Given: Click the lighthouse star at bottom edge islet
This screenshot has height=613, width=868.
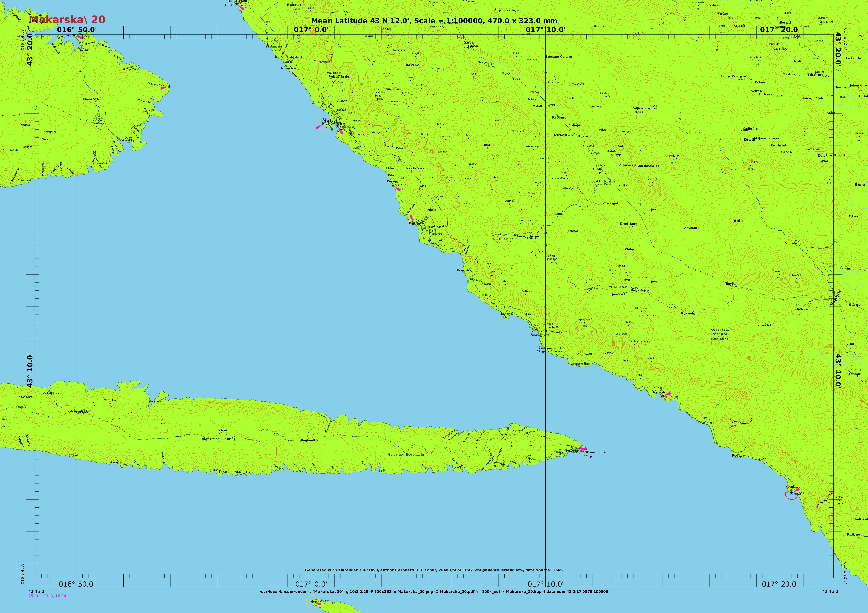Looking at the screenshot, I should click(x=312, y=602).
